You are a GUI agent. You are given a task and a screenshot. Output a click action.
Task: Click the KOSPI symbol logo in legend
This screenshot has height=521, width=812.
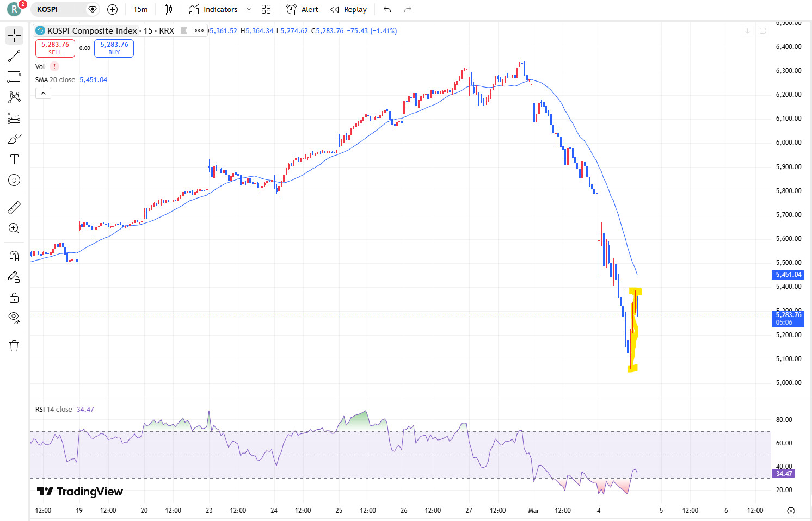pos(40,30)
